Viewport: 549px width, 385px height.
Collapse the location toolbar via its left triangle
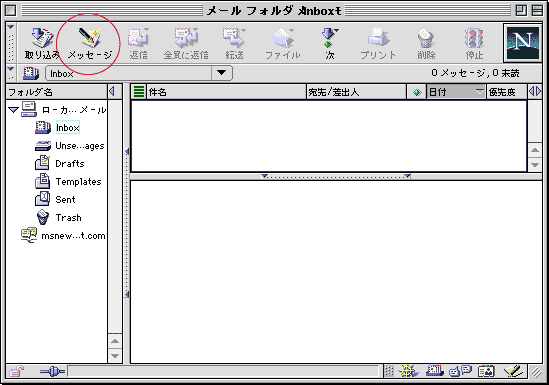point(11,69)
